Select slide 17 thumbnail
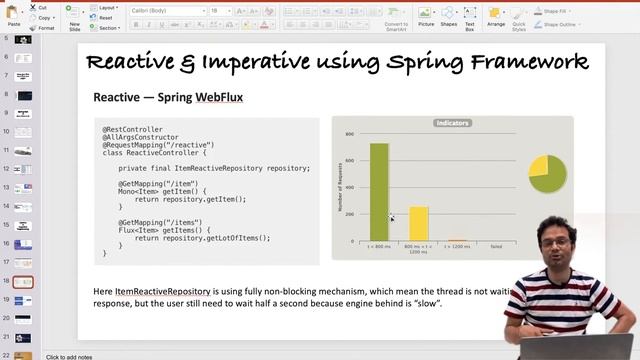 (x=23, y=263)
